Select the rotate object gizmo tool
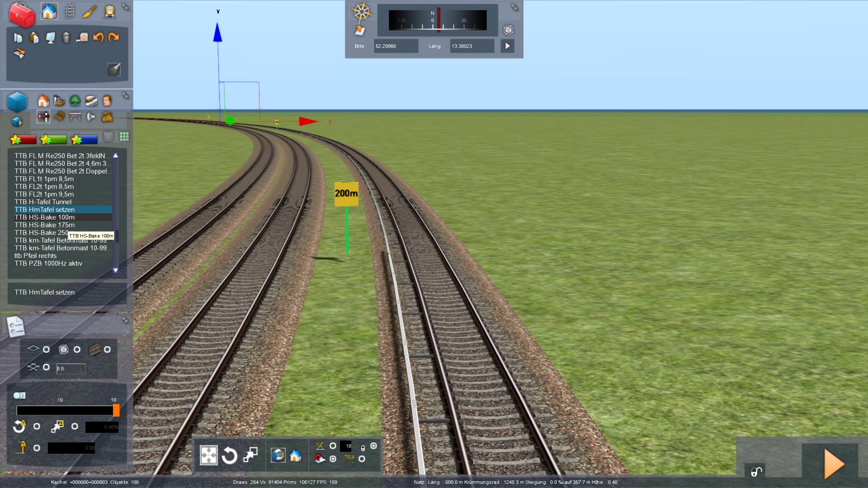This screenshot has width=868, height=488. pyautogui.click(x=229, y=455)
